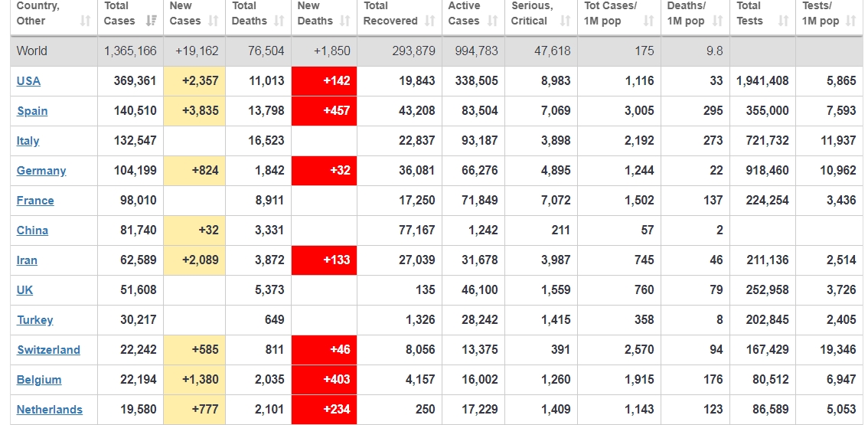The width and height of the screenshot is (868, 425).
Task: Select USA new deaths cell +142
Action: coord(324,81)
